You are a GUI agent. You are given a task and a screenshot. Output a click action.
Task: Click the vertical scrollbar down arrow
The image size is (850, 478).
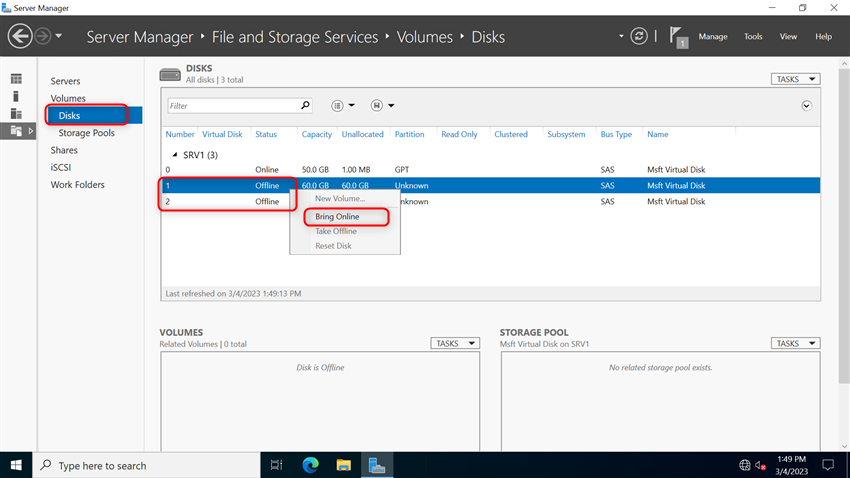(x=845, y=446)
